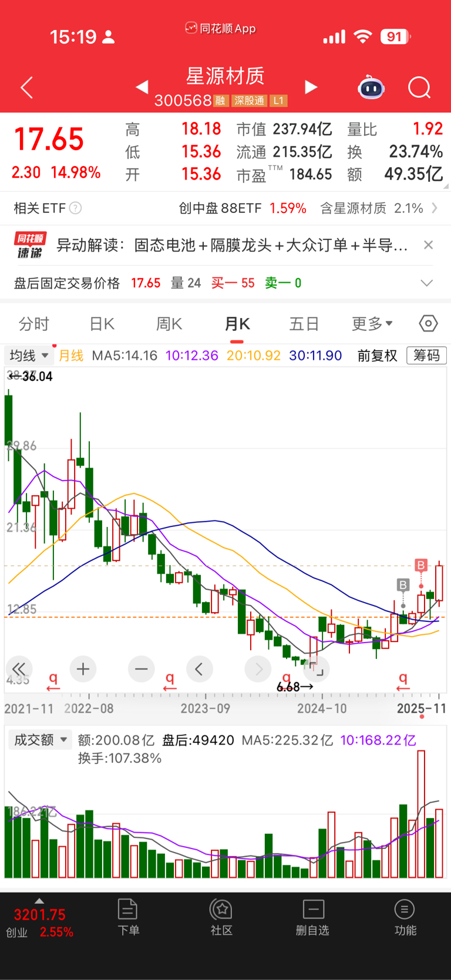Open the 社区 community icon
451x980 pixels.
click(221, 918)
